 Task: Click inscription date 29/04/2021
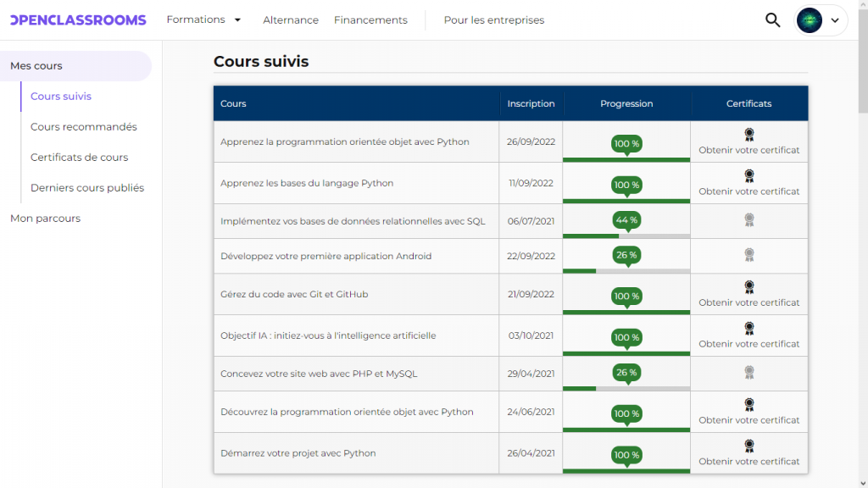pos(531,374)
